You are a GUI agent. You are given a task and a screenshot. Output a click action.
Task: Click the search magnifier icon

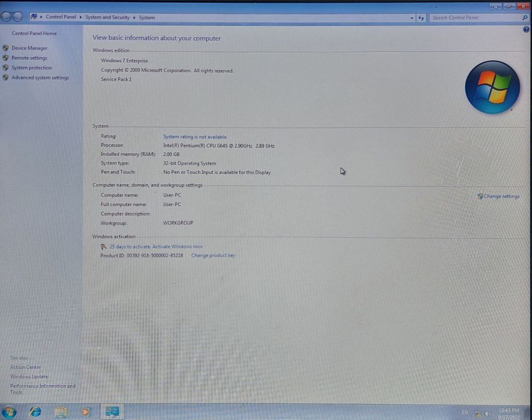525,17
